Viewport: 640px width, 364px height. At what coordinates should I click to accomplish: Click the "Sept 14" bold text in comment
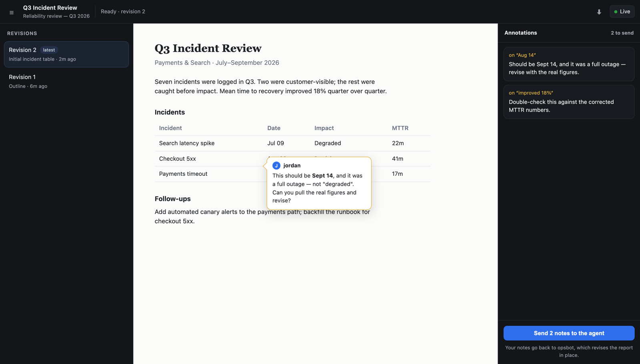tap(322, 176)
